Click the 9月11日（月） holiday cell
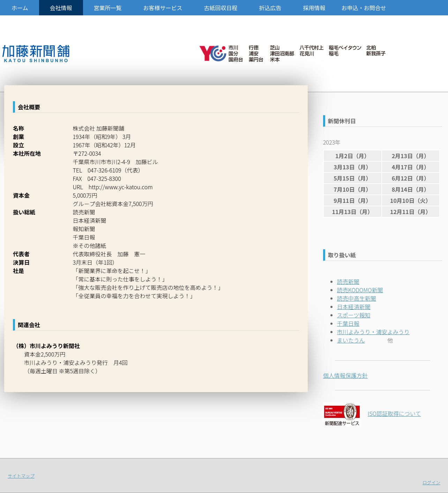This screenshot has height=493, width=448. (352, 201)
